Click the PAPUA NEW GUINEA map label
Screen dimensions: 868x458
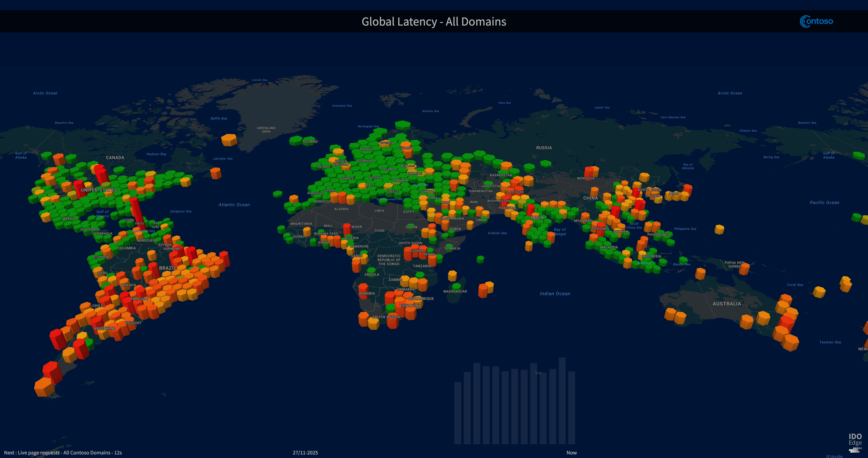(x=735, y=264)
